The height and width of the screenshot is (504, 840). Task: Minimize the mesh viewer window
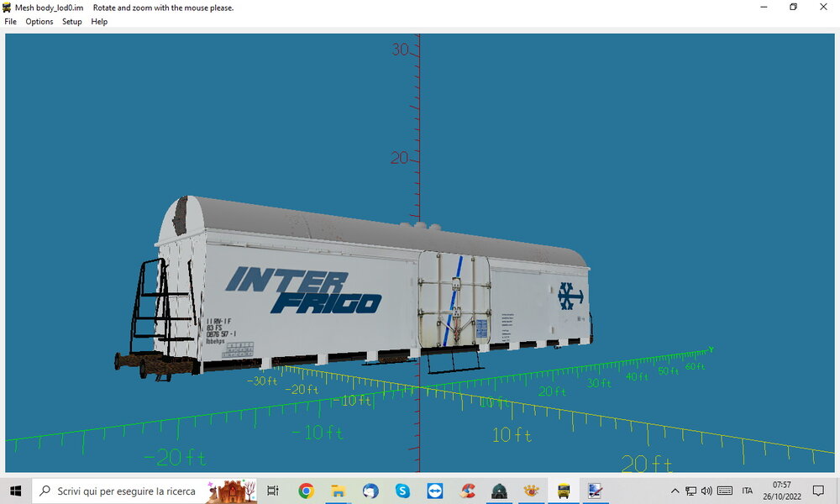(764, 7)
